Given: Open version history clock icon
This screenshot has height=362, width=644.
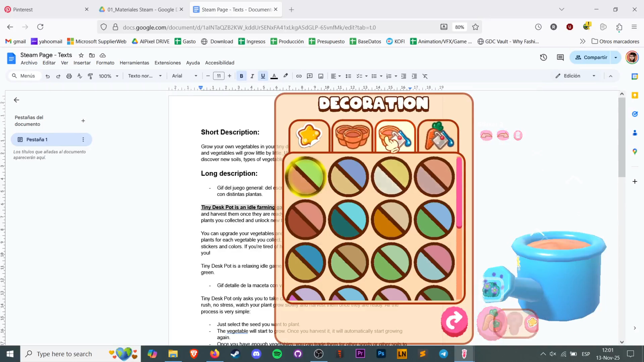Looking at the screenshot, I should (x=543, y=57).
